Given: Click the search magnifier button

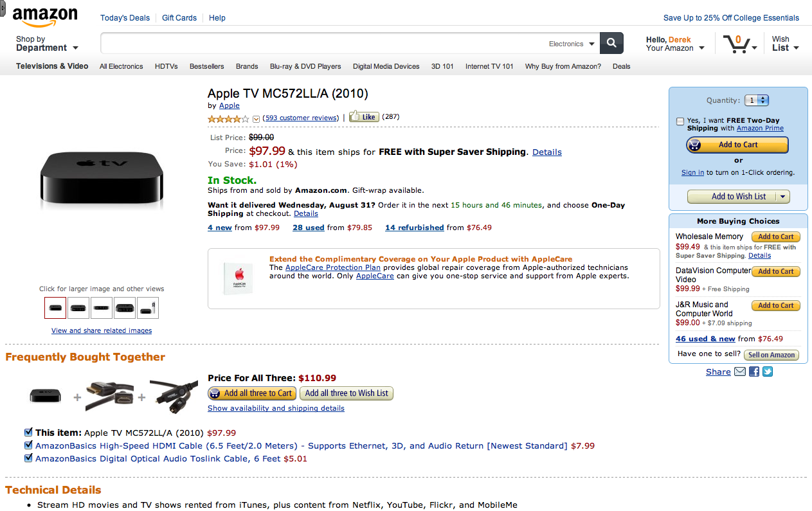Looking at the screenshot, I should (611, 43).
